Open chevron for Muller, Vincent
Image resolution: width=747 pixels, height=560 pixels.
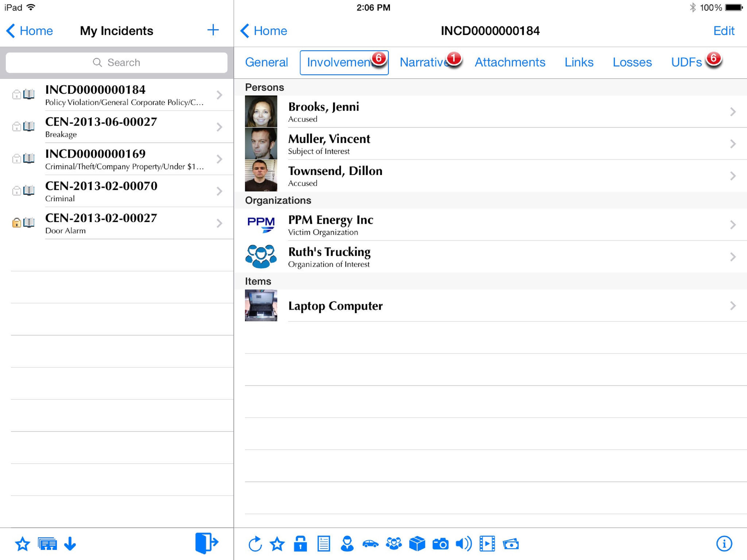click(733, 144)
